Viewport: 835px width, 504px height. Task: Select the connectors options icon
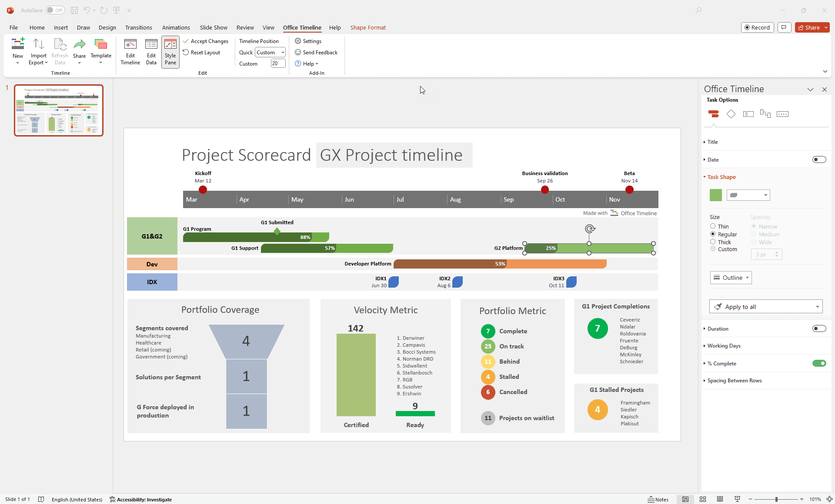coord(765,114)
